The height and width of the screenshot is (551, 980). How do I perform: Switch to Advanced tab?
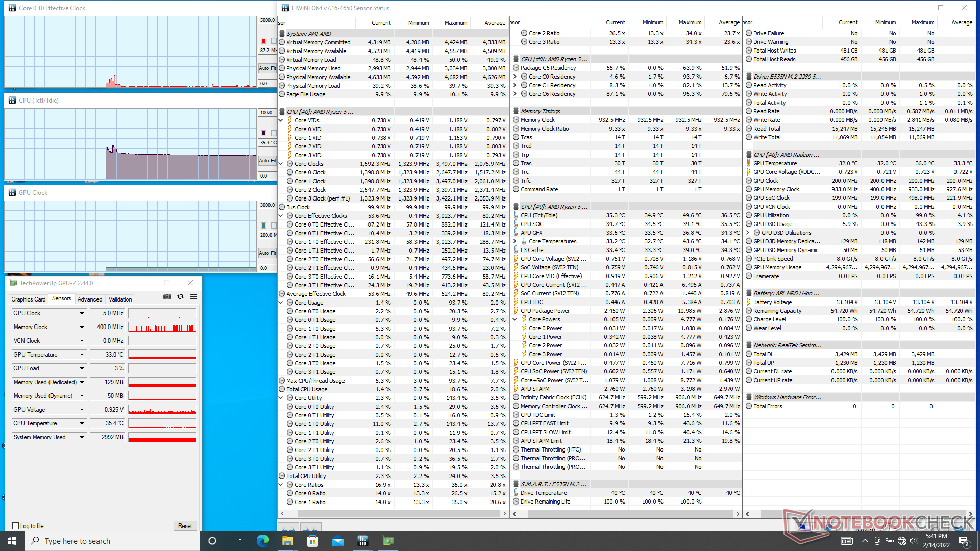point(90,299)
